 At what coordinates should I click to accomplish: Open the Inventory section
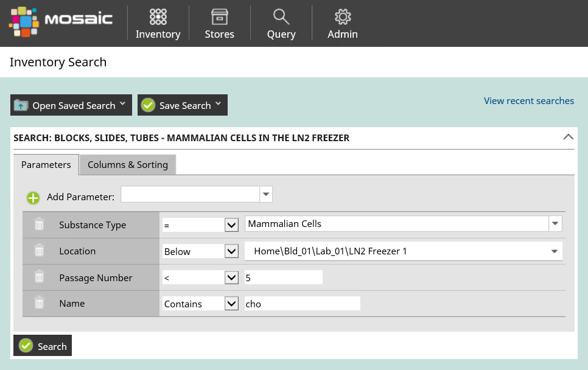(x=158, y=23)
